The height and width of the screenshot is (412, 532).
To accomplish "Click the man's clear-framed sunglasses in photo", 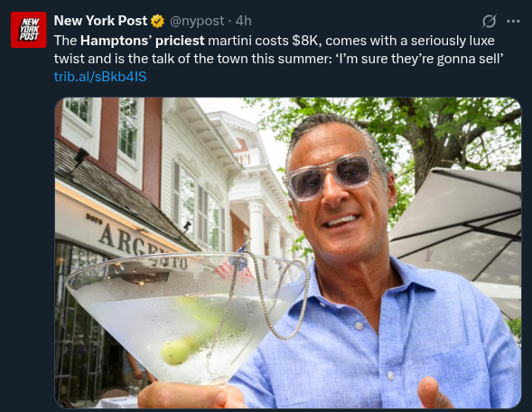I will click(330, 174).
